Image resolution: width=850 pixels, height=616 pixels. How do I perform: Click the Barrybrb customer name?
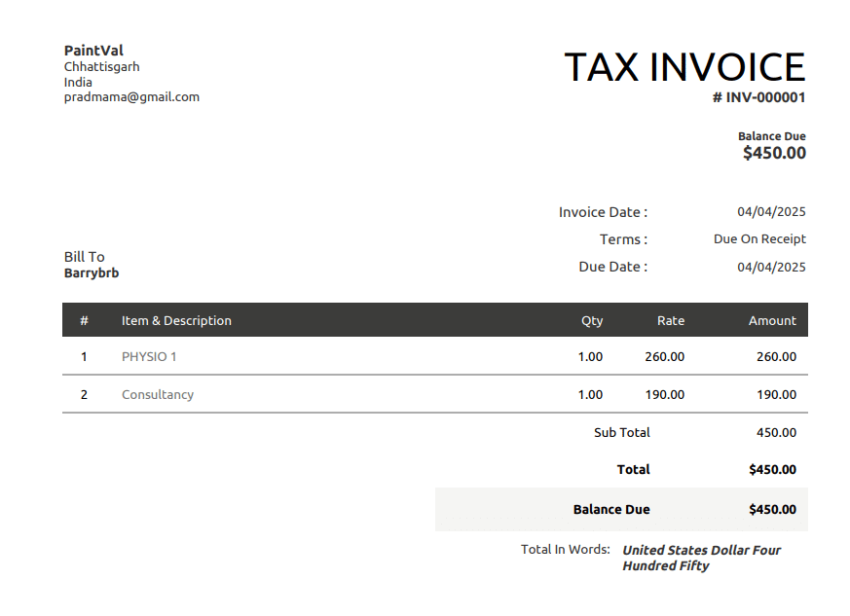point(92,272)
